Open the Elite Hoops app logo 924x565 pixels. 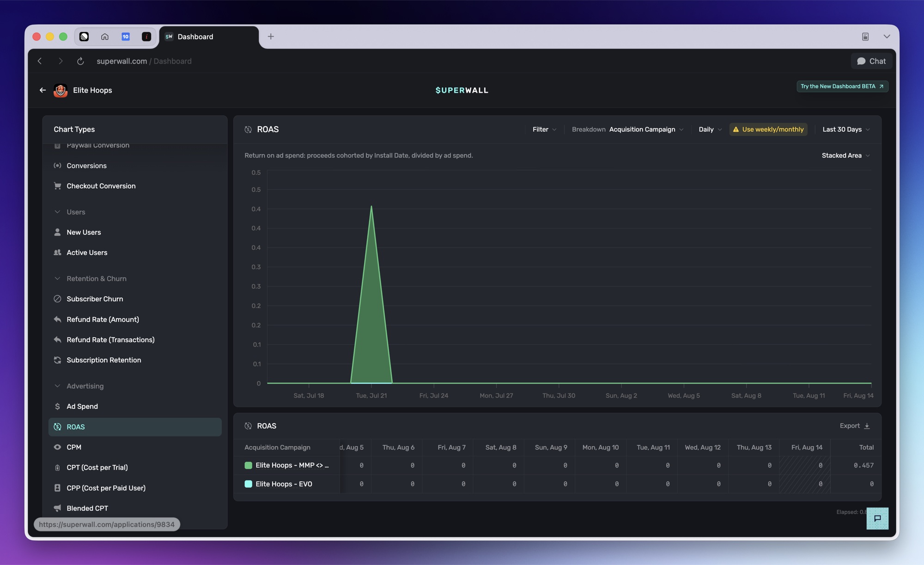click(x=61, y=90)
